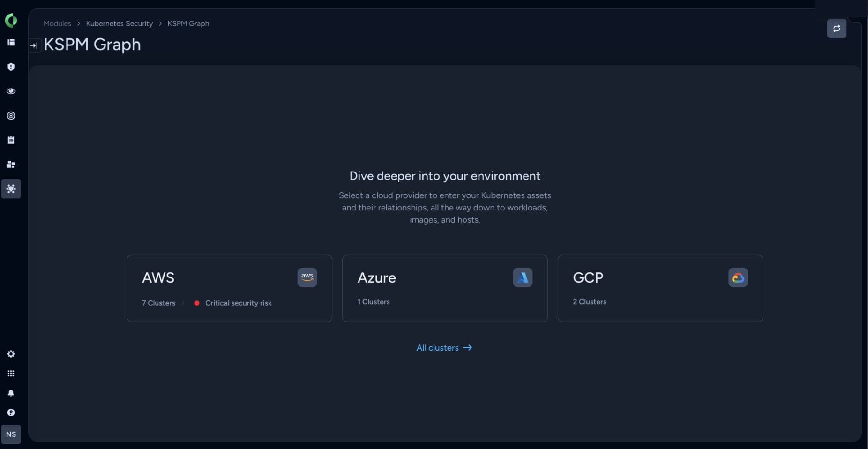Click the KSPM Graph page title
This screenshot has height=449, width=868.
tap(92, 45)
